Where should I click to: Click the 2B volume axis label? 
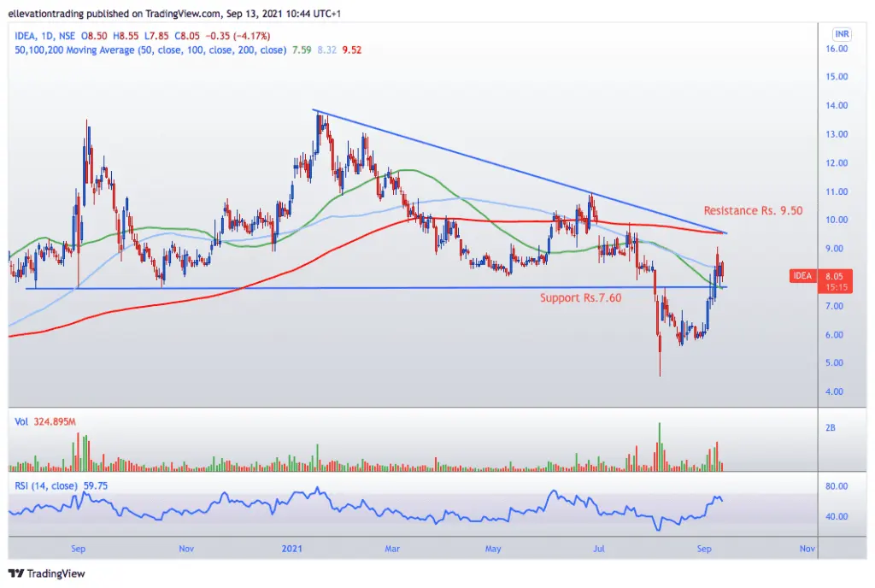click(x=831, y=428)
